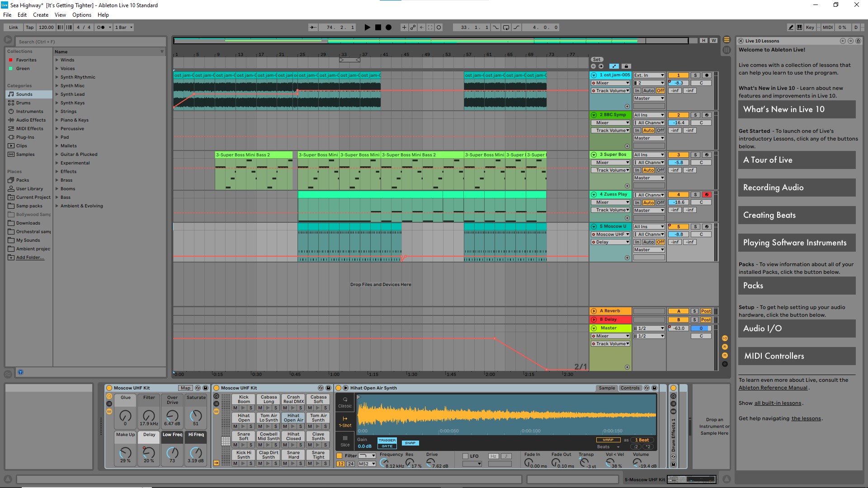The width and height of the screenshot is (868, 488).
Task: Click the Arrangement Record button
Action: (x=388, y=28)
